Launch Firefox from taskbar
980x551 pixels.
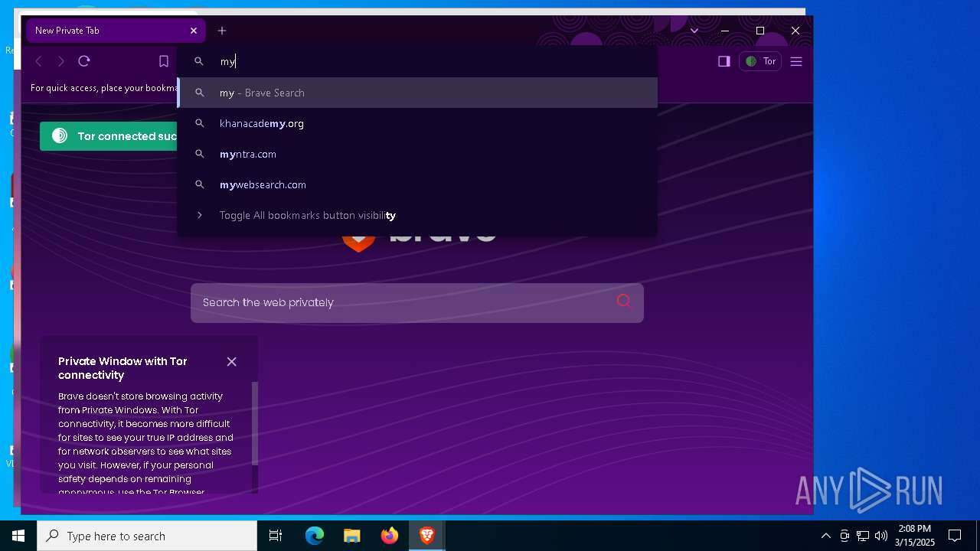point(390,536)
